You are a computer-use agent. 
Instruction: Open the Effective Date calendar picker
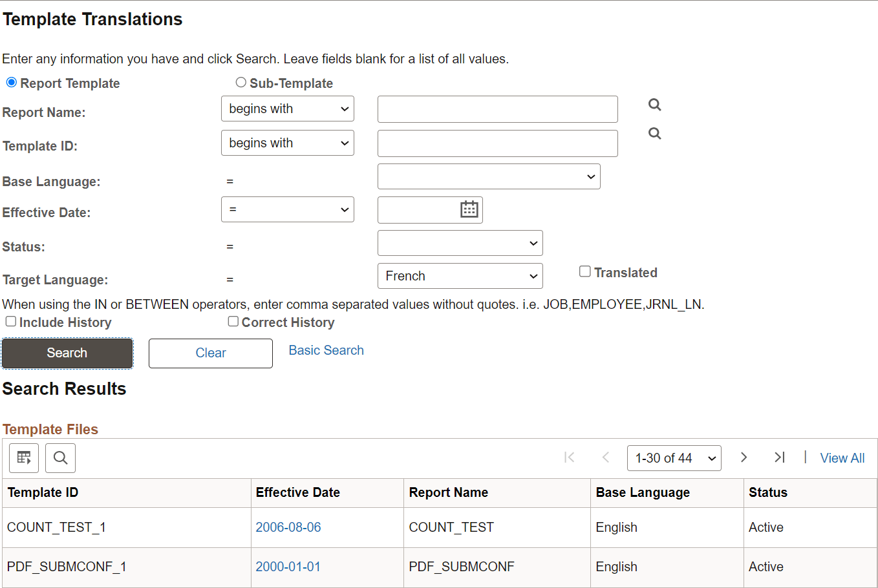(x=471, y=209)
